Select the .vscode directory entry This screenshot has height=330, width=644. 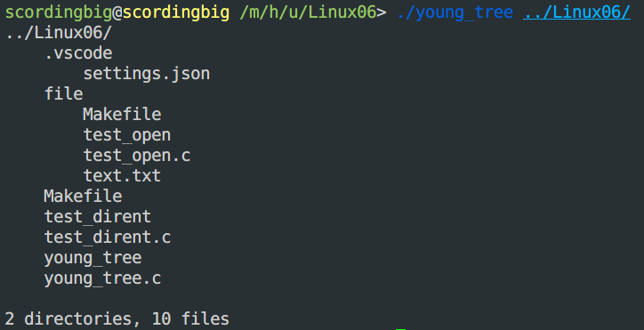78,53
